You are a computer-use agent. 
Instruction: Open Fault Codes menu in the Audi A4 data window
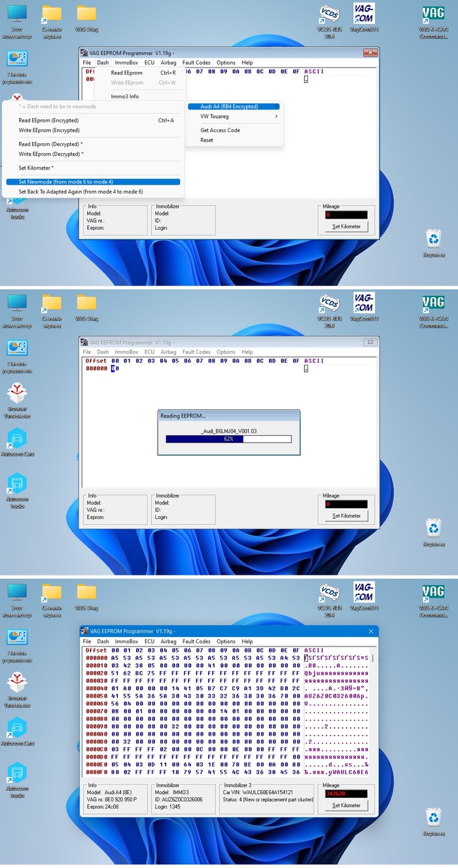point(196,642)
